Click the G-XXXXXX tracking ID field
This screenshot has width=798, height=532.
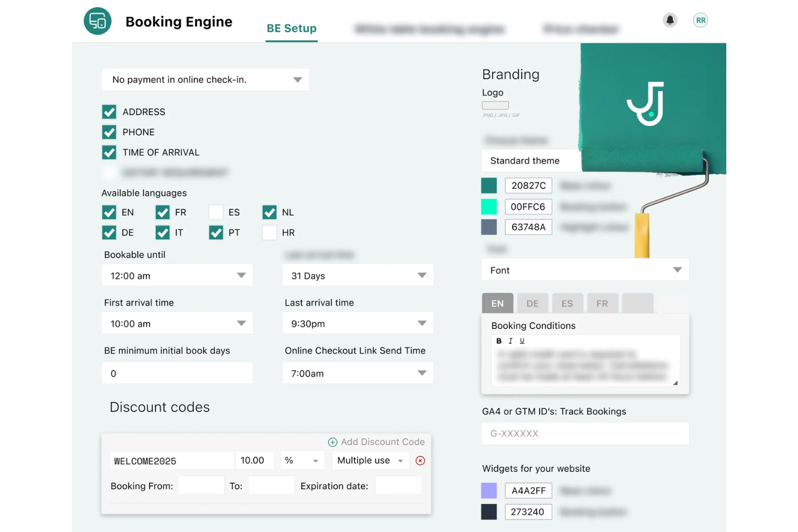(584, 433)
